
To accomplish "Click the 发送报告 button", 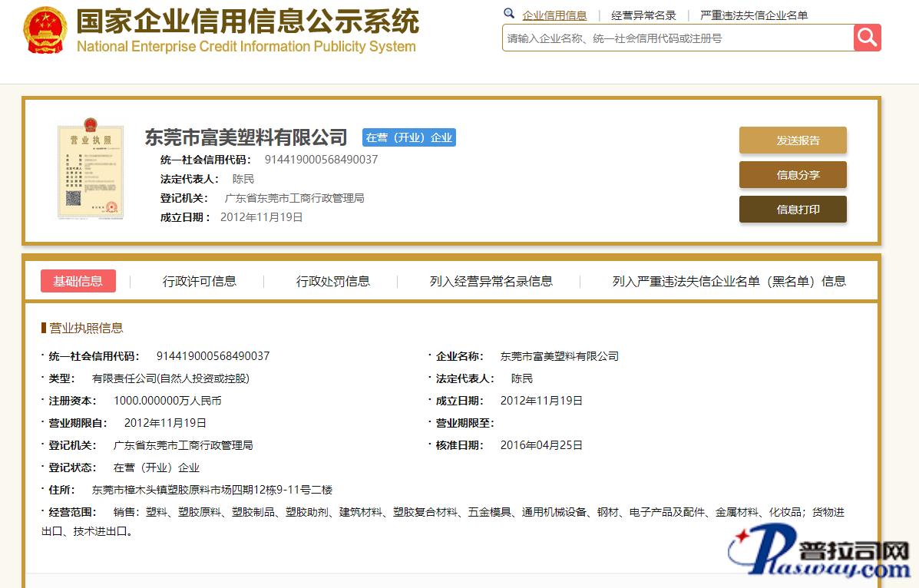I will coord(792,140).
